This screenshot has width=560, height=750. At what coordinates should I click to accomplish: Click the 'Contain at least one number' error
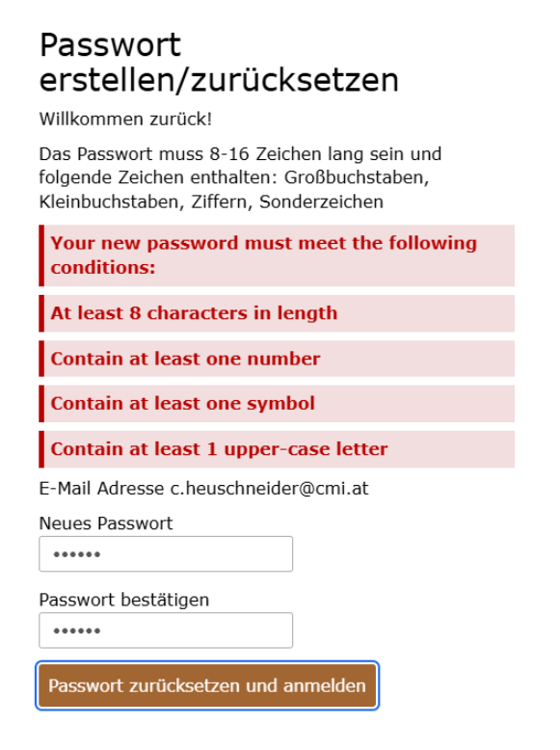click(277, 359)
